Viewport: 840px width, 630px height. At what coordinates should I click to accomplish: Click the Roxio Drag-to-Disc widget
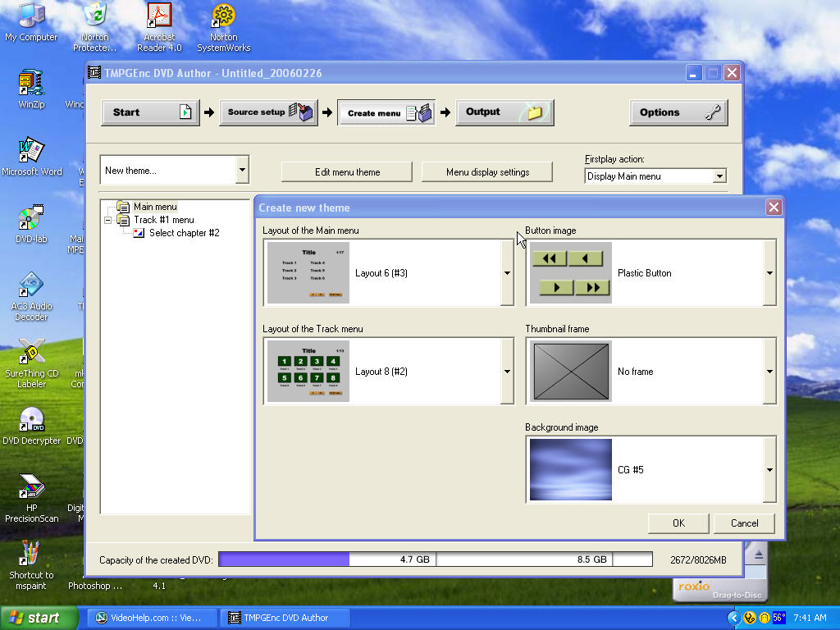(x=720, y=589)
